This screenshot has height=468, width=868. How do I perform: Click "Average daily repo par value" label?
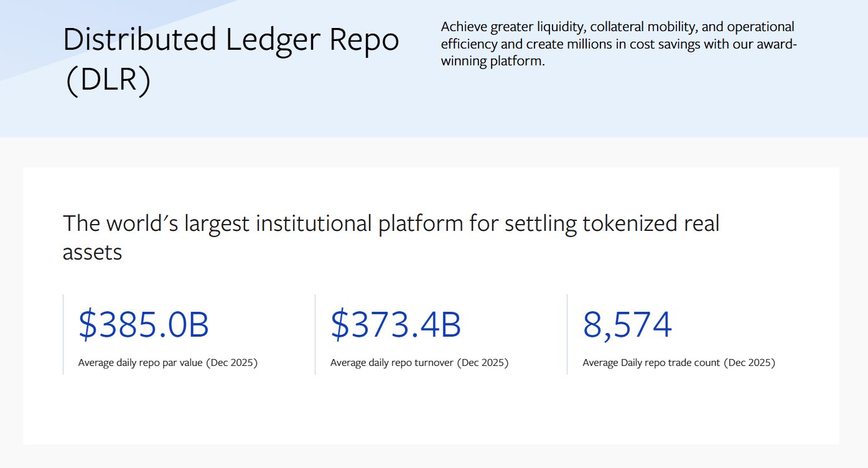[141, 363]
